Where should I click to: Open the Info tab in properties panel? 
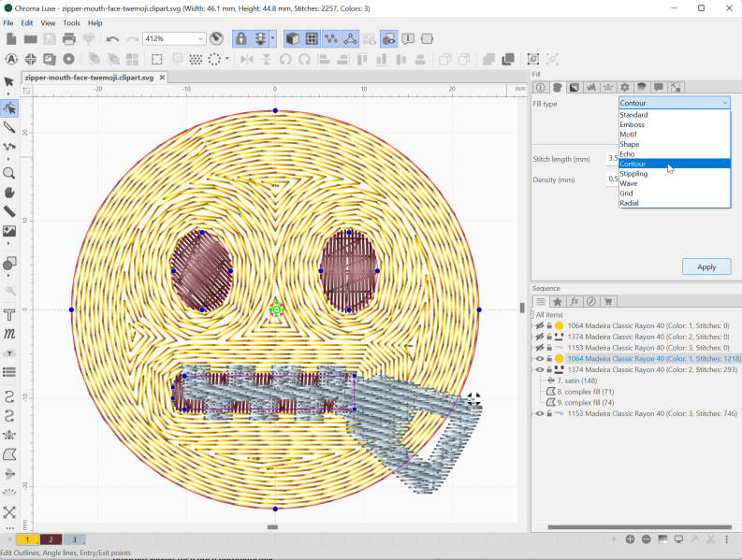click(x=541, y=87)
